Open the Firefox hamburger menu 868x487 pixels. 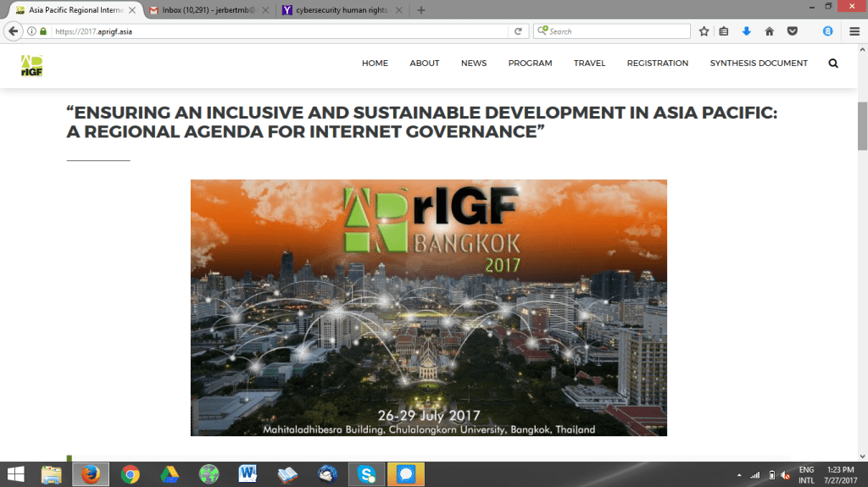(854, 31)
